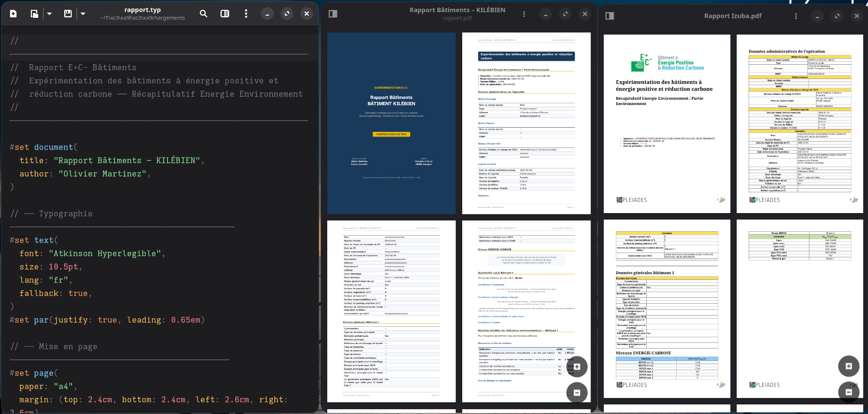Toggle sidebar in rapport.pdf viewer
Screen dimensions: 868x414
[x=333, y=14]
